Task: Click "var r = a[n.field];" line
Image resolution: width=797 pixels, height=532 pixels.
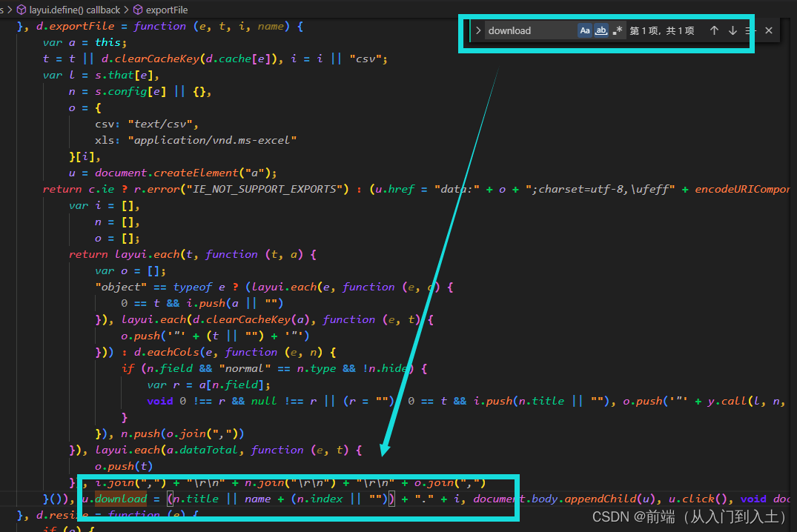Action: (x=208, y=385)
